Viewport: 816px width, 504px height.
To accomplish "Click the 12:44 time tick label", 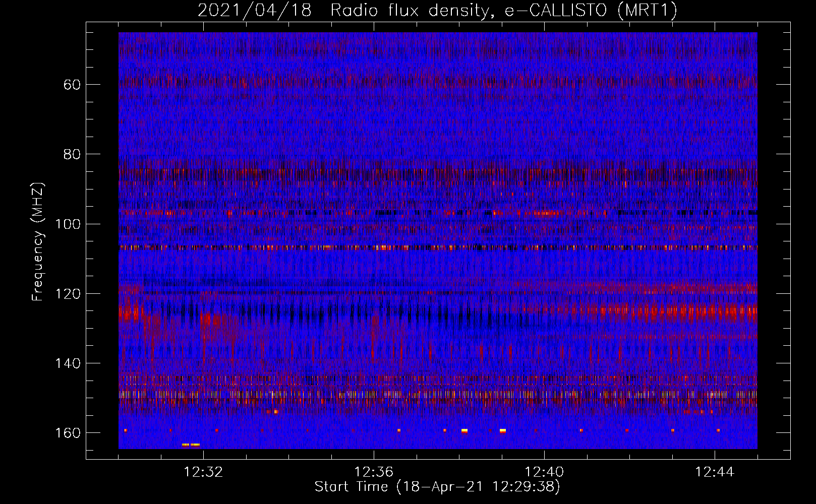I will 715,472.
